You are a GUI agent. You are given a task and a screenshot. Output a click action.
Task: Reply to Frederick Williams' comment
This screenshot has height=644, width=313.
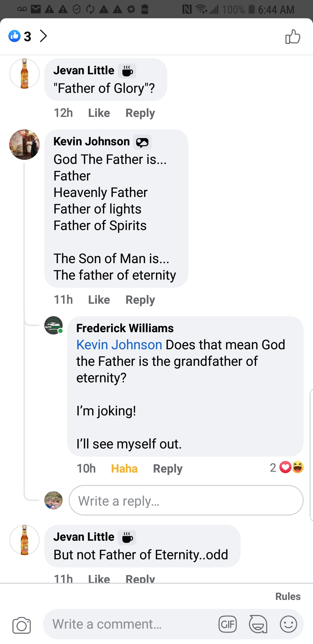click(168, 468)
